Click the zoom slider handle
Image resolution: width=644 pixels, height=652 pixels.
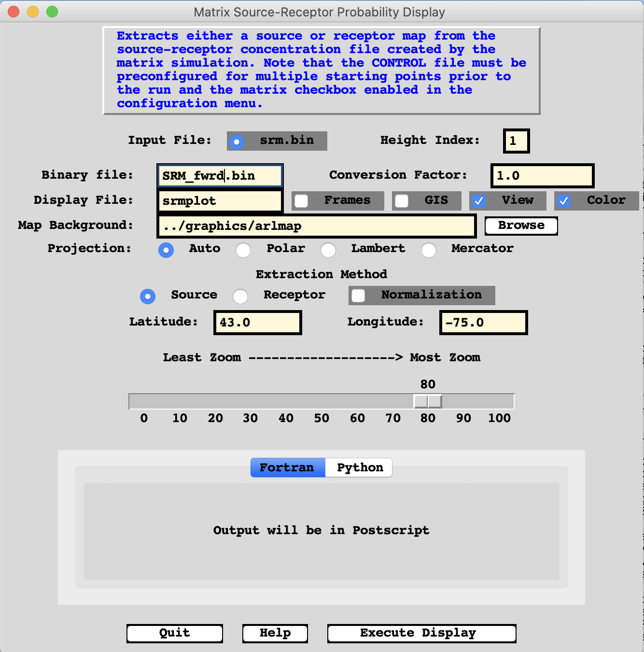[428, 401]
